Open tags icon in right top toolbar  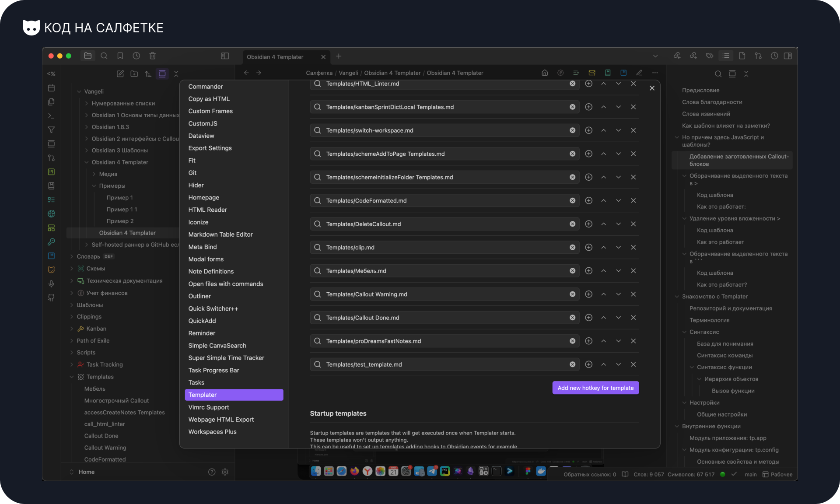click(710, 56)
